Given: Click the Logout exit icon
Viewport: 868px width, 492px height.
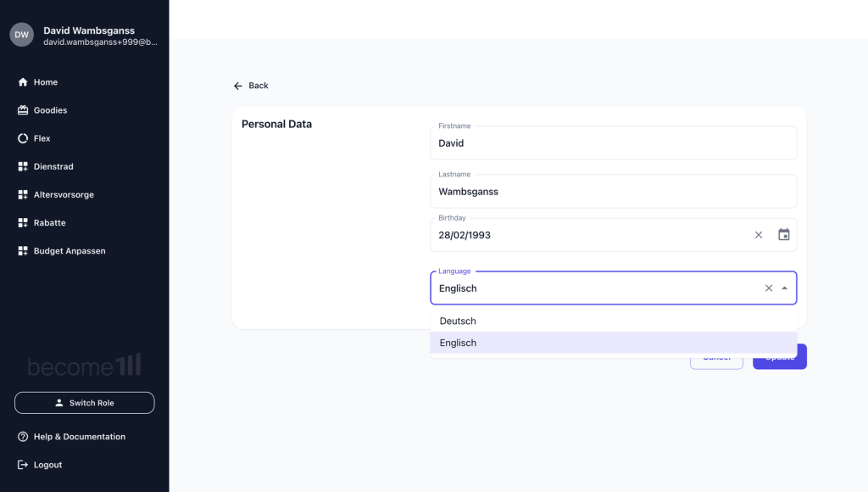Looking at the screenshot, I should (23, 465).
